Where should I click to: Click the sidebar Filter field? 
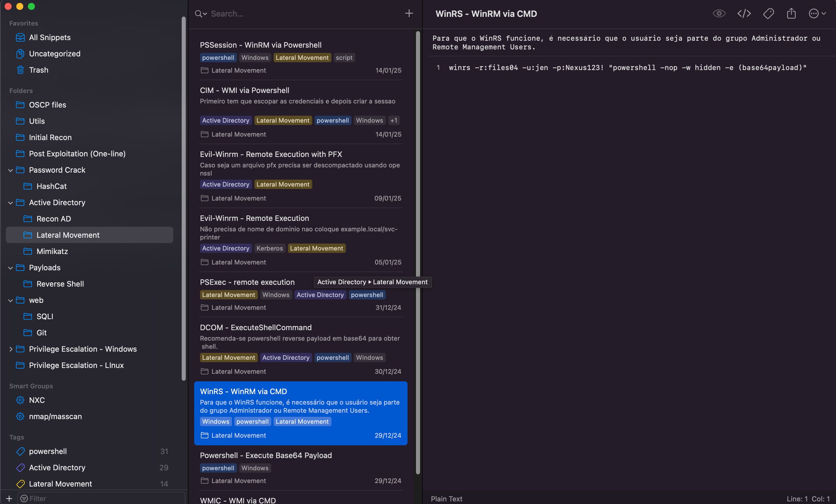[102, 498]
